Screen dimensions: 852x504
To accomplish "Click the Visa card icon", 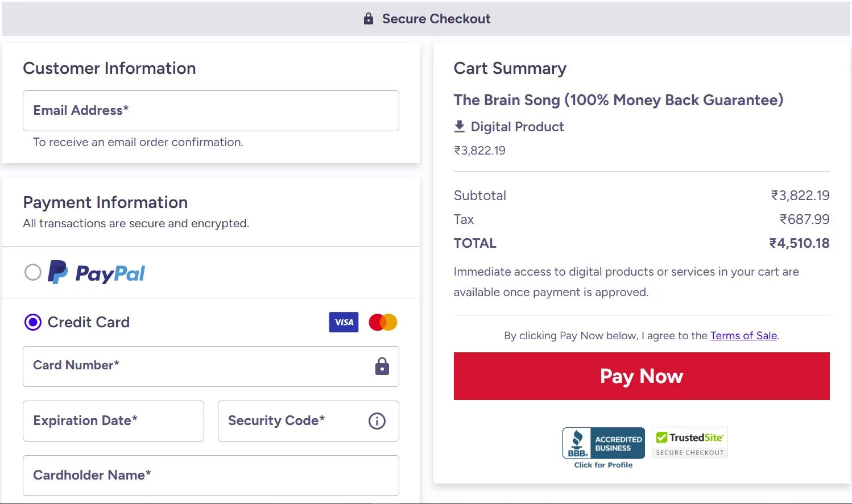I will pos(344,322).
